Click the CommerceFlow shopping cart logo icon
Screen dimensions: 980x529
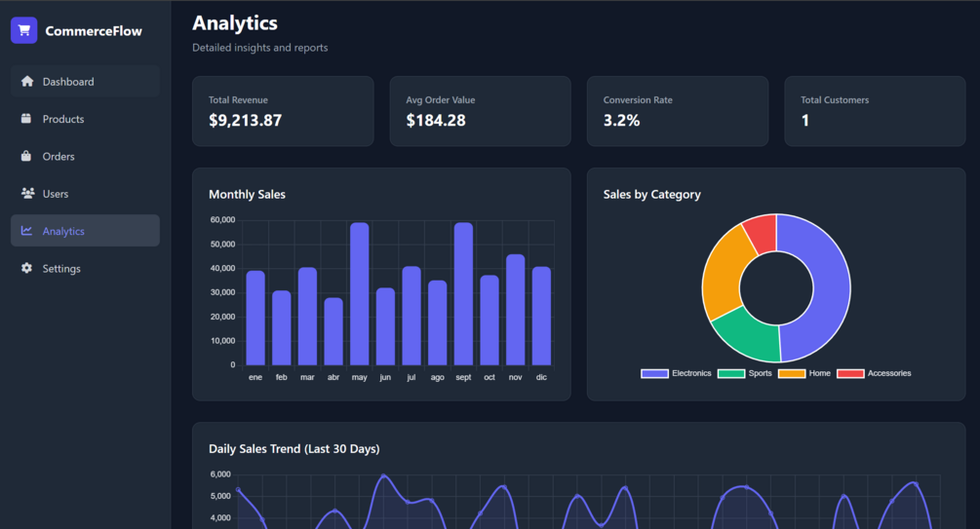pos(23,30)
